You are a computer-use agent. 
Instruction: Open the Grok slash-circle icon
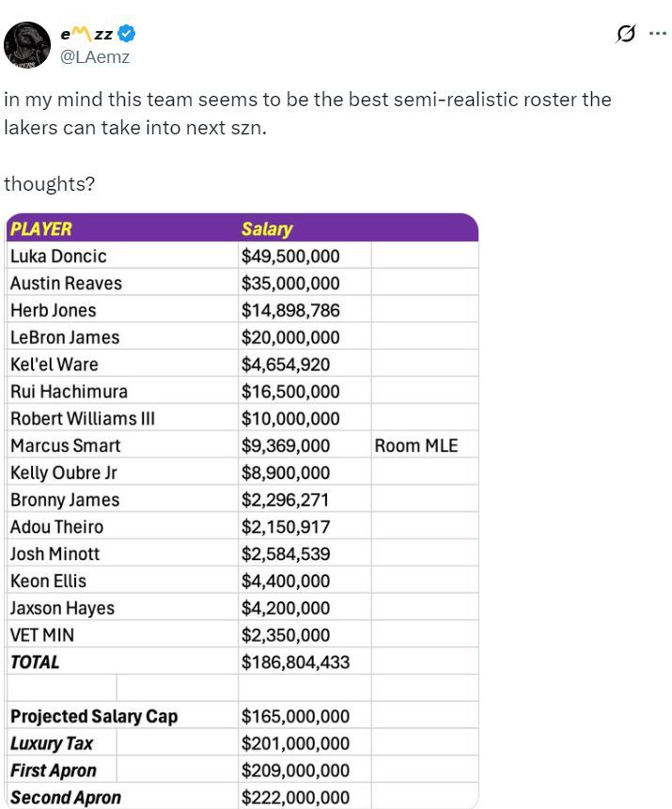(x=626, y=34)
